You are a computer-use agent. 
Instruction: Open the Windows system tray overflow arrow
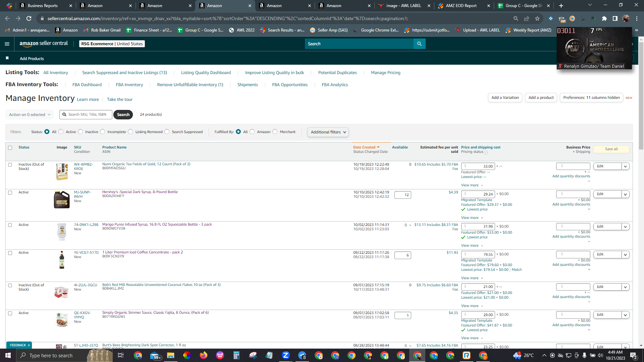click(x=544, y=355)
